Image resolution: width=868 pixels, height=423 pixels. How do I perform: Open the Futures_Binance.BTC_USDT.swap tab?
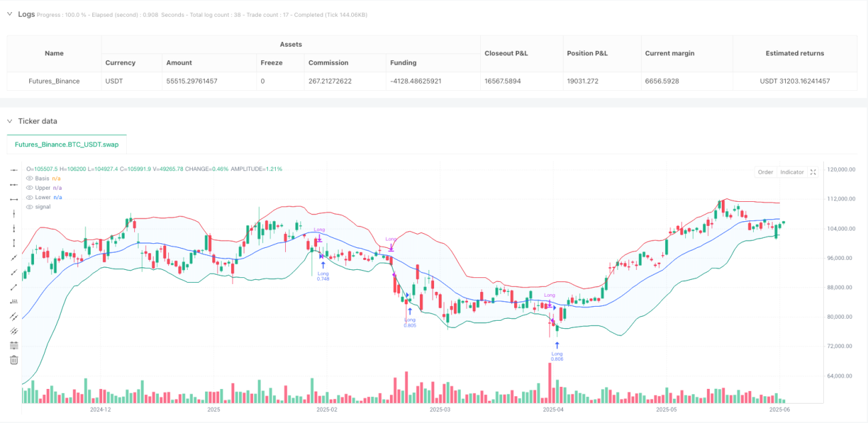tap(67, 144)
